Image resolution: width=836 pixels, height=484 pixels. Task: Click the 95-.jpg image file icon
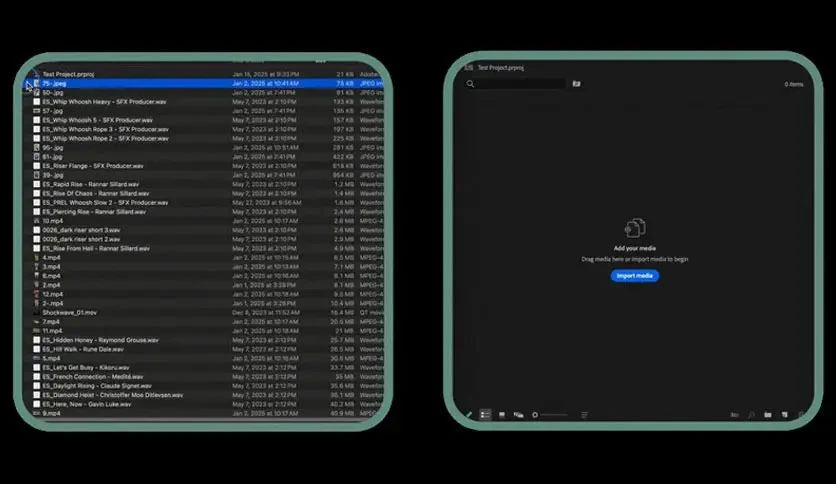[x=37, y=148]
